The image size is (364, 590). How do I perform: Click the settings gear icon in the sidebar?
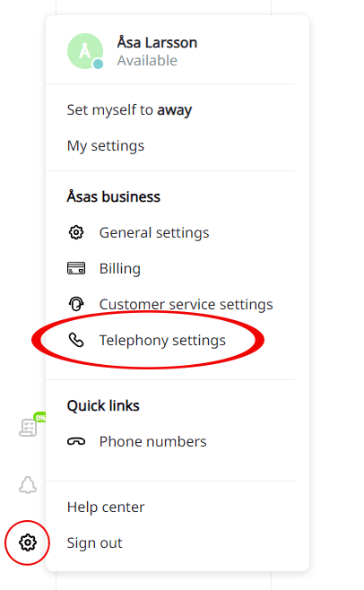28,542
